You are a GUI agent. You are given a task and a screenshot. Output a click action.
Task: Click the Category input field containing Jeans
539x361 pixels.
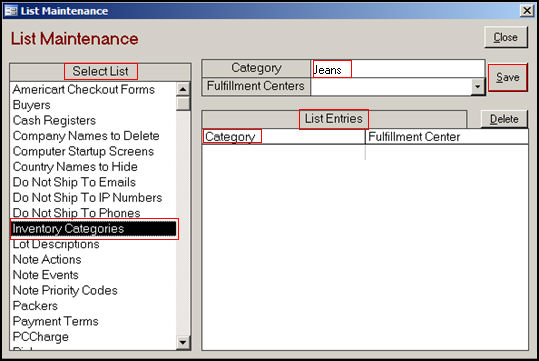(398, 69)
